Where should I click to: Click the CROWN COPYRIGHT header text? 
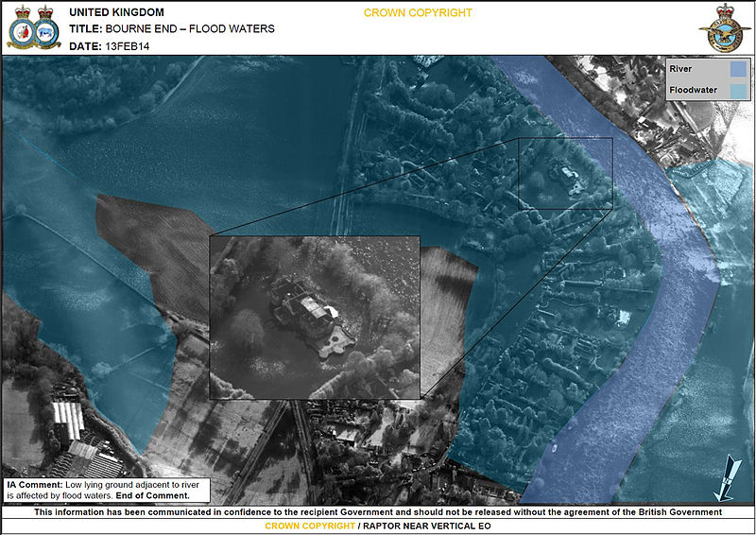pos(418,13)
